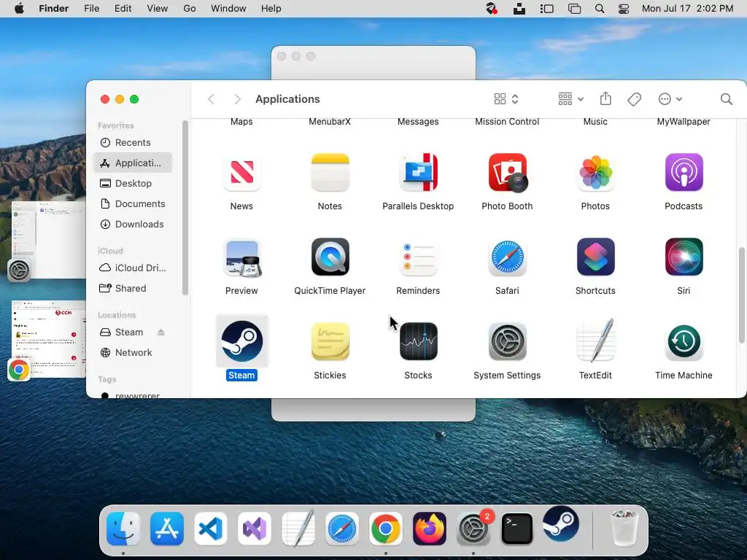747x560 pixels.
Task: Click the Finder window vertical scrollbar
Action: (x=741, y=295)
